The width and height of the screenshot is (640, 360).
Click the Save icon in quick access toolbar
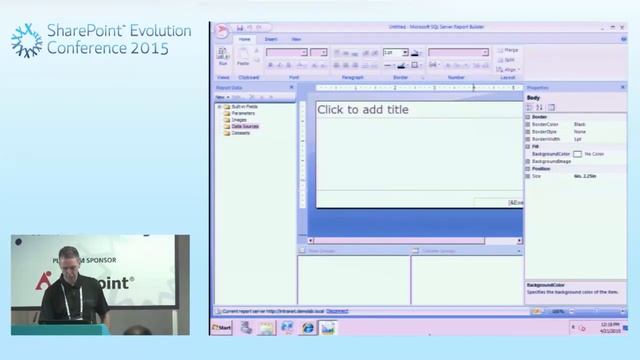pos(240,28)
